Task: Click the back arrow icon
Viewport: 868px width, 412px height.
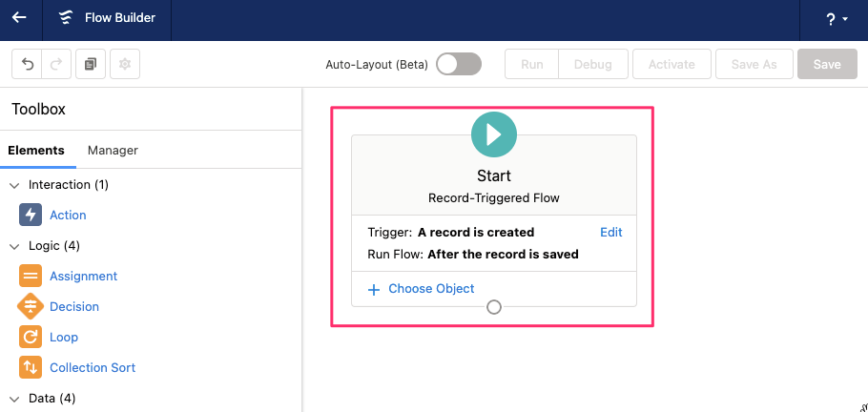Action: click(20, 18)
